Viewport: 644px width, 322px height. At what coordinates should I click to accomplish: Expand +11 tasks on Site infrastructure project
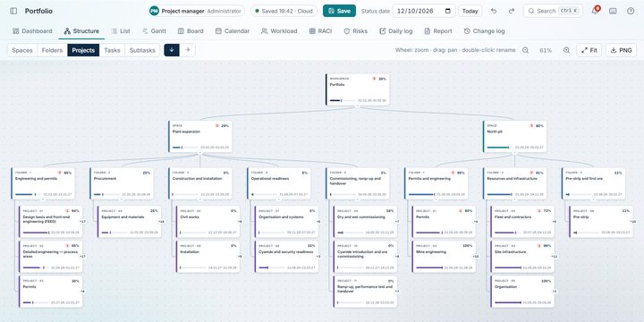[x=555, y=257]
